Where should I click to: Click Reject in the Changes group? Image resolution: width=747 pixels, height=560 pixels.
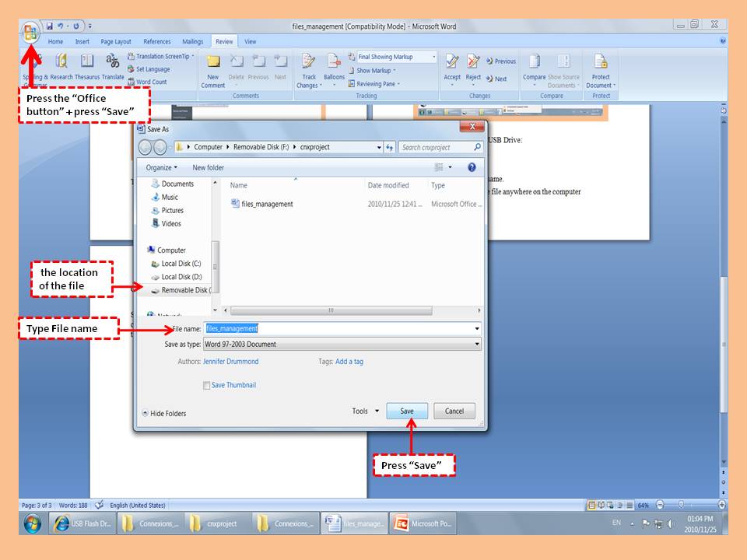pos(473,69)
